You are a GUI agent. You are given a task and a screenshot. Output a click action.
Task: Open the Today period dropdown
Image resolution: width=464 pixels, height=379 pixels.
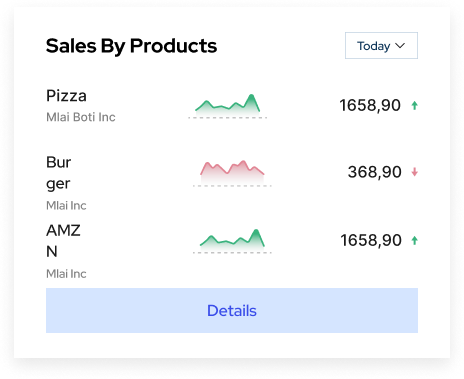click(381, 46)
